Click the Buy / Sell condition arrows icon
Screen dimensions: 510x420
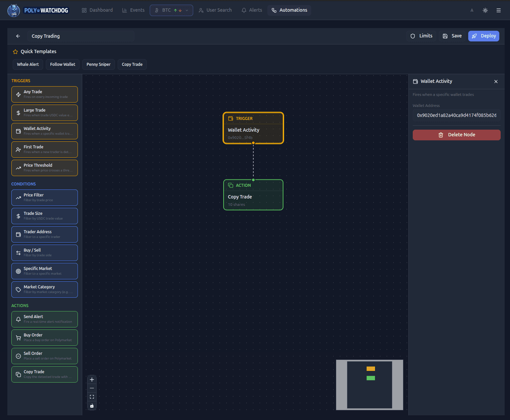click(18, 253)
